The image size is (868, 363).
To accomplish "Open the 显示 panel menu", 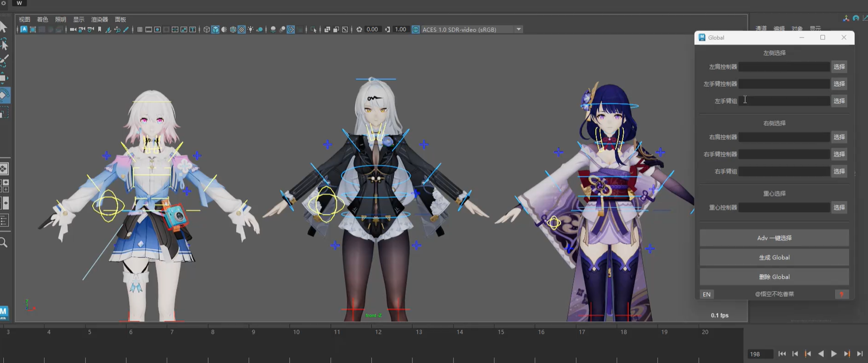I will (79, 19).
